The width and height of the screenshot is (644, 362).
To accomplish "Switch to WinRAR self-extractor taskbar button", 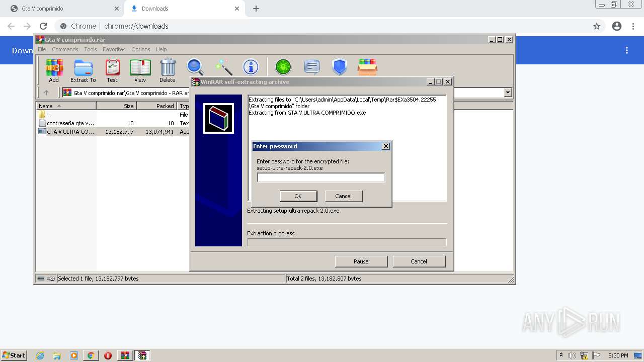I will pyautogui.click(x=142, y=355).
